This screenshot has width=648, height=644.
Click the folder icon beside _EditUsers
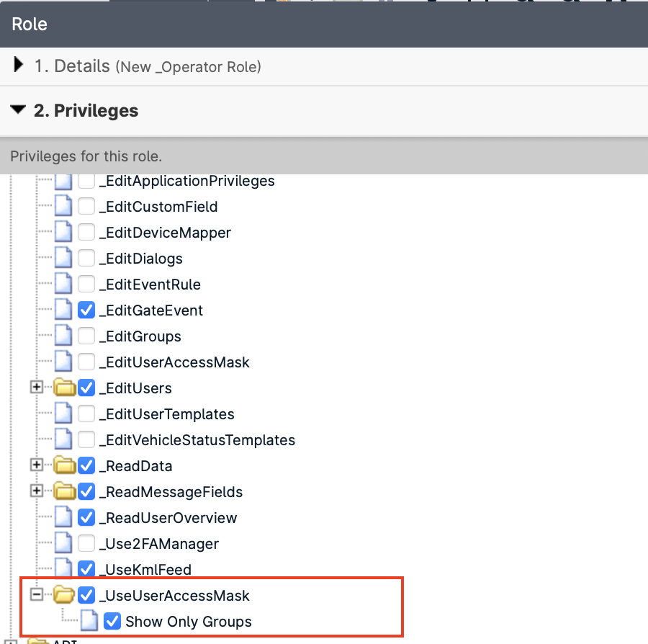65,388
